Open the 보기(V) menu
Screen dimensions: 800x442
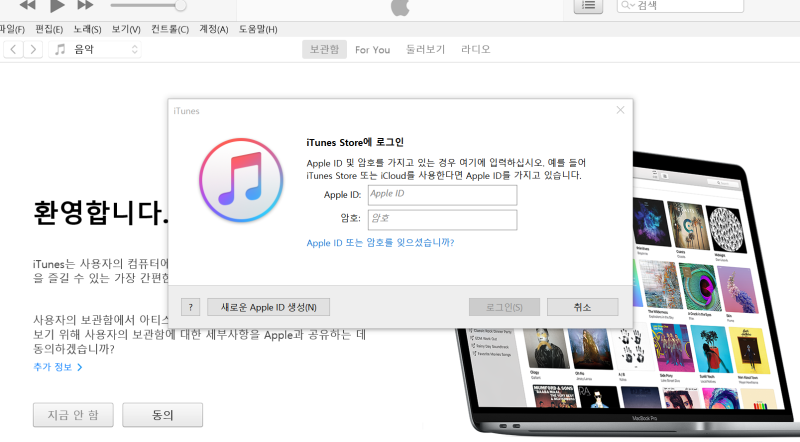126,29
